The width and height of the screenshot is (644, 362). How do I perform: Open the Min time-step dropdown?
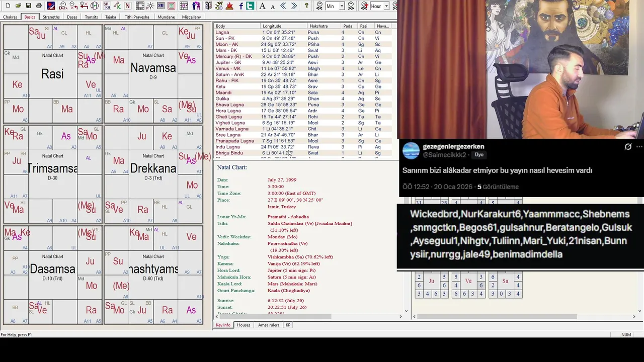point(342,6)
